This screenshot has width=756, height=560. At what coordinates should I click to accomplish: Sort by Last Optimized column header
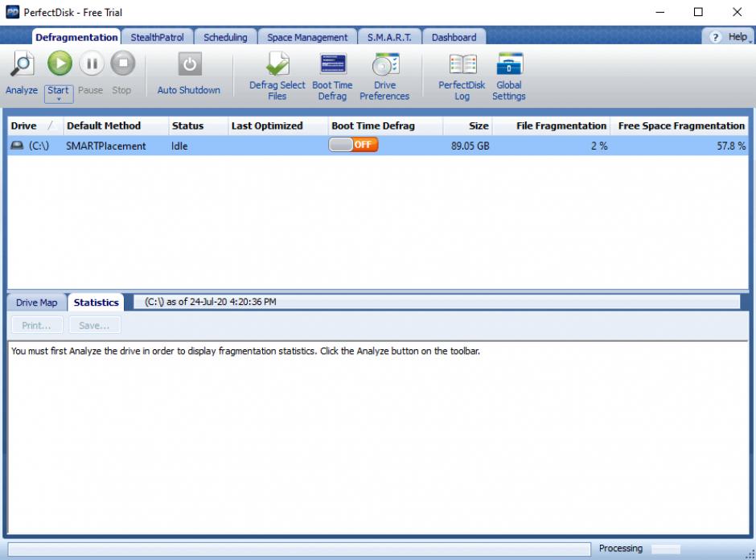coord(277,126)
